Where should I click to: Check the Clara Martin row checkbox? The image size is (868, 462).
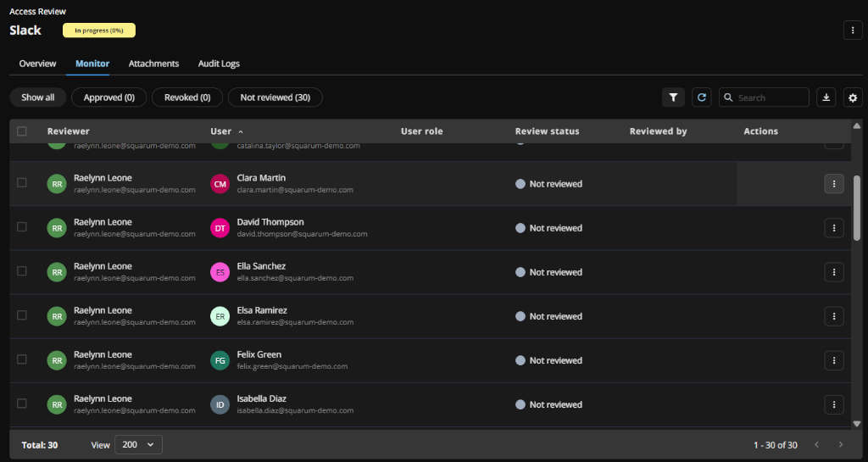21,182
